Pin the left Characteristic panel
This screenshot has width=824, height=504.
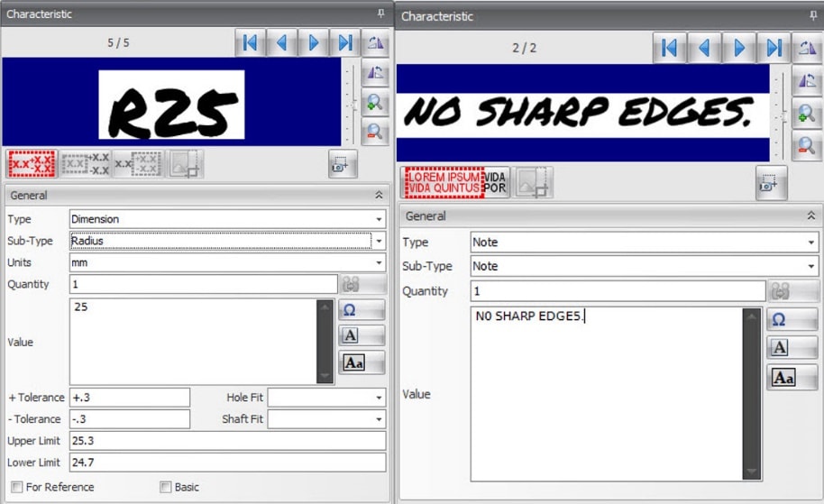380,14
